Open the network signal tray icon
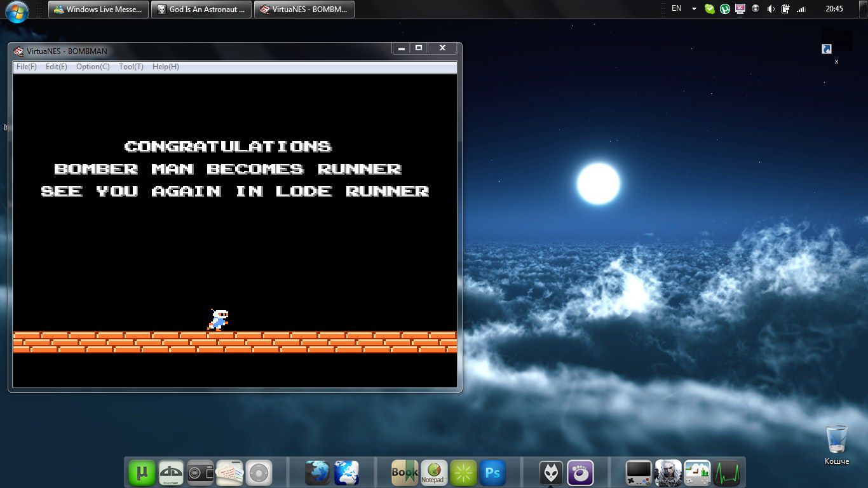868x488 pixels. (x=801, y=9)
